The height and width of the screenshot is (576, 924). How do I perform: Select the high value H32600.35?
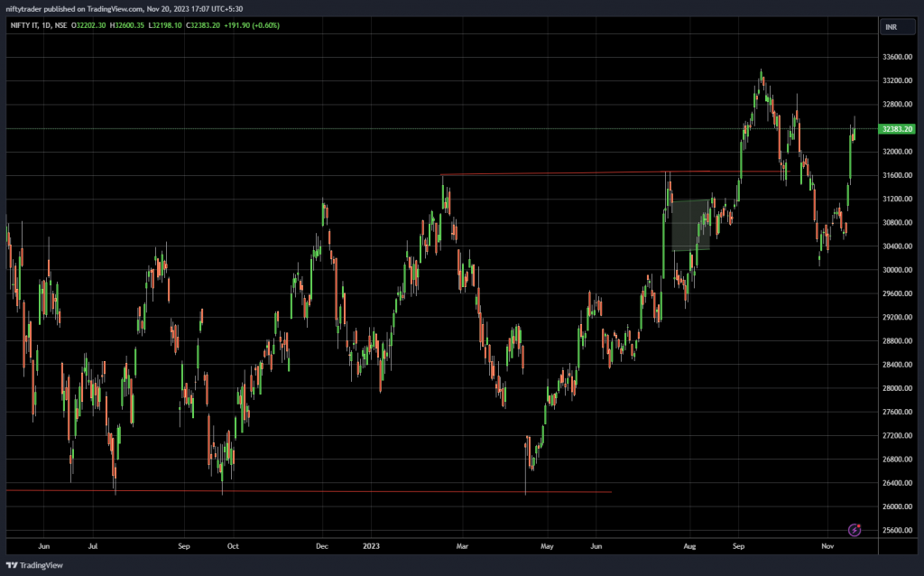click(x=126, y=25)
